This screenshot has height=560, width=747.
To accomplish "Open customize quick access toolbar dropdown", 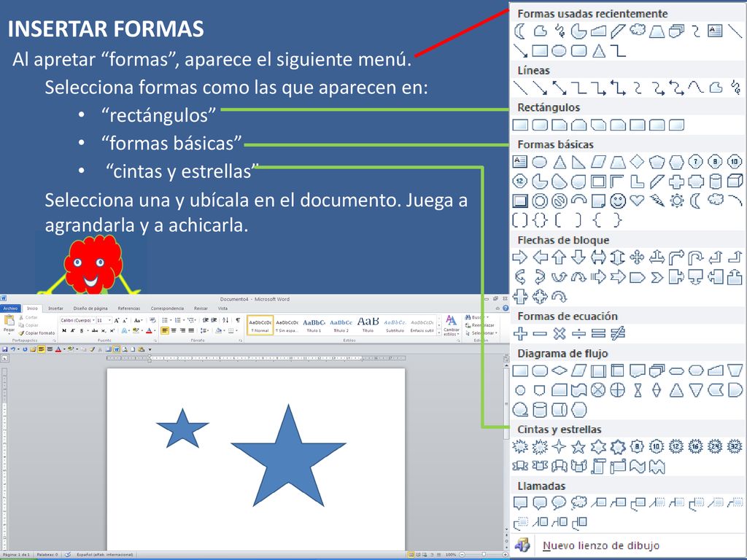I will pos(150,349).
